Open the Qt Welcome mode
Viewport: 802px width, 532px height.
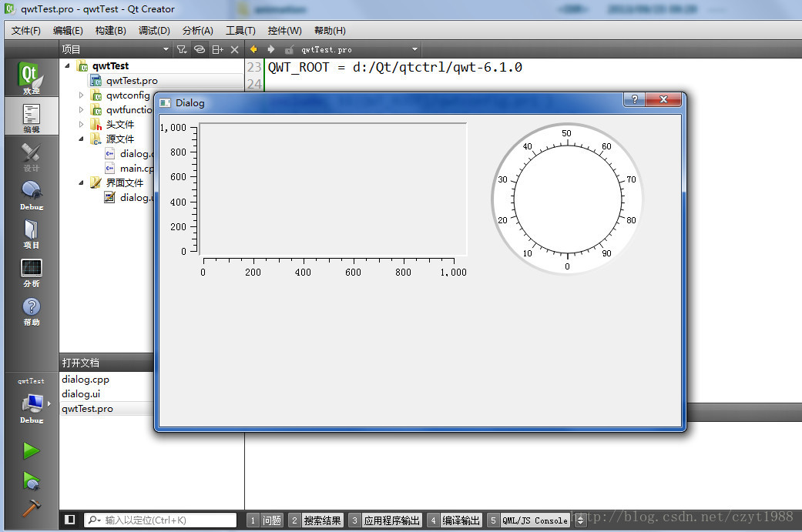pyautogui.click(x=31, y=78)
